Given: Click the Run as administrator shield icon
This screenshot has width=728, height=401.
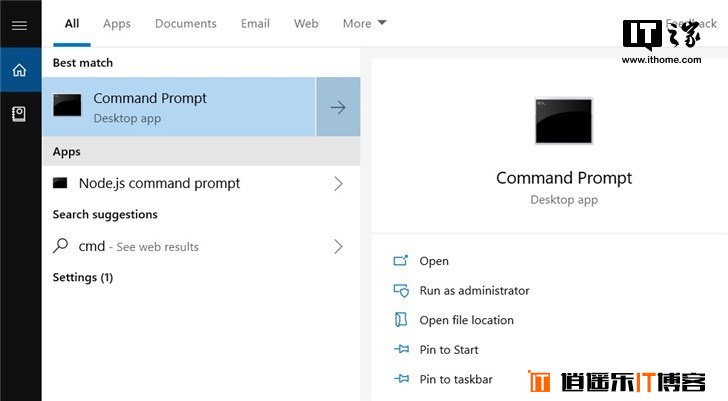Looking at the screenshot, I should point(401,291).
